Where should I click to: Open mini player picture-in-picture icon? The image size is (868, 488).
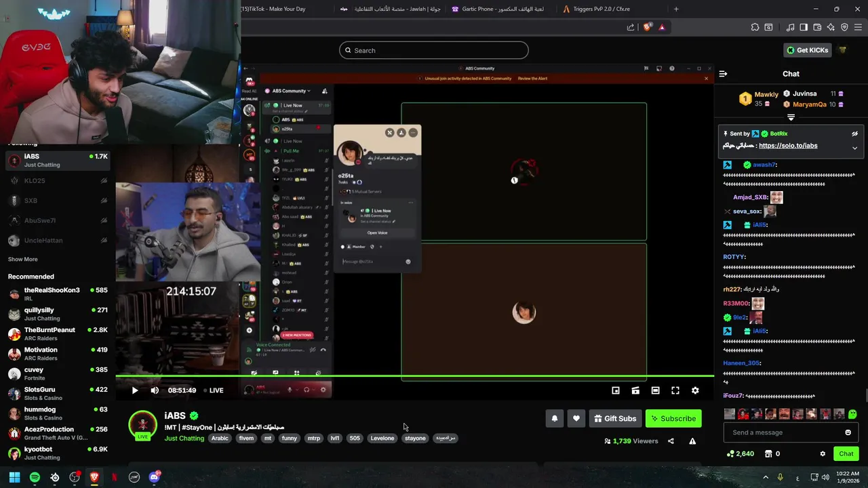click(x=616, y=390)
